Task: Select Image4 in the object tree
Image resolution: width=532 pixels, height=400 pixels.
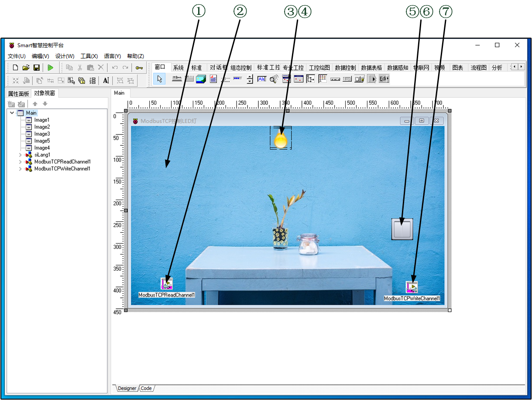Action: (42, 148)
